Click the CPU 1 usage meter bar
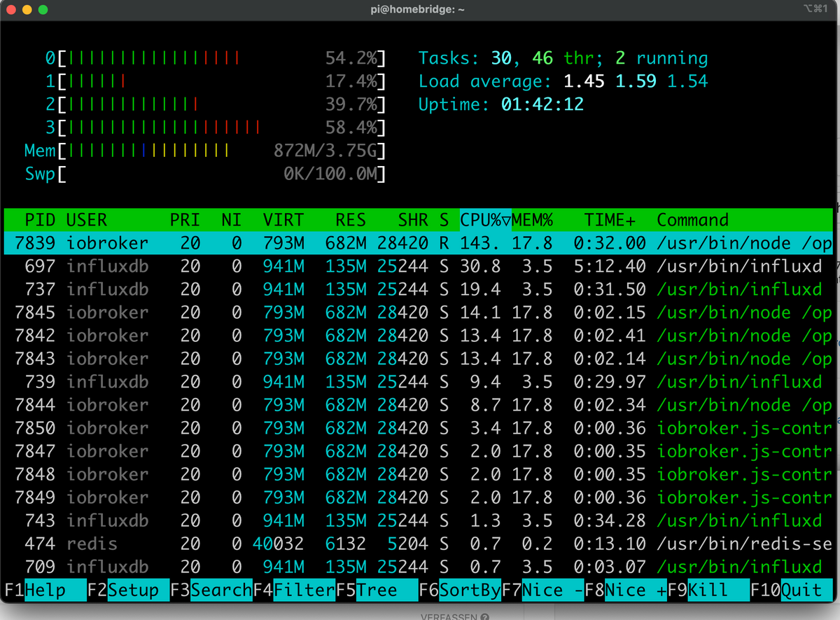The image size is (840, 620). [216, 81]
